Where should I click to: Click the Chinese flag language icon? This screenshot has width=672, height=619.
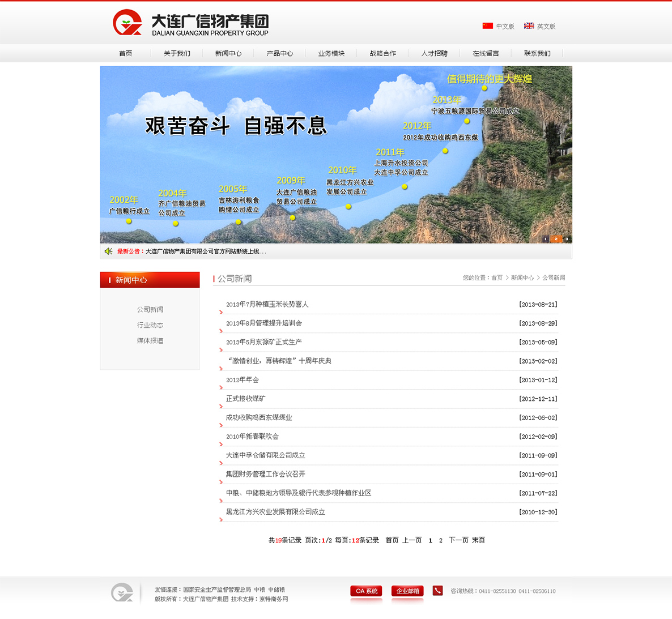coord(487,26)
